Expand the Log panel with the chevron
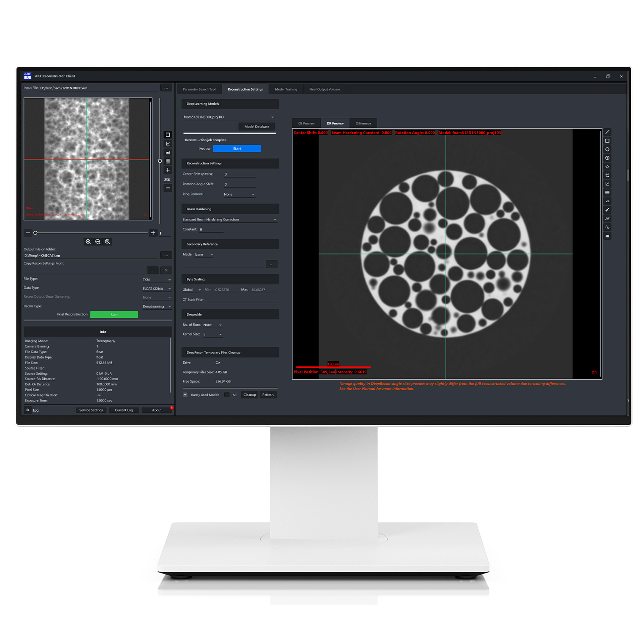 click(x=28, y=410)
